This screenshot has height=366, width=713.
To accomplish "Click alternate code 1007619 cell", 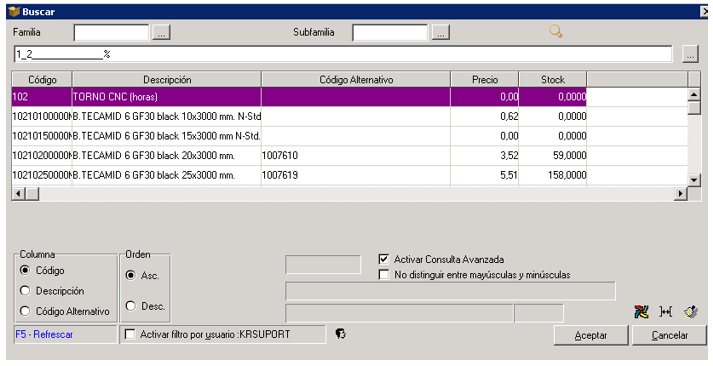I will coord(356,175).
